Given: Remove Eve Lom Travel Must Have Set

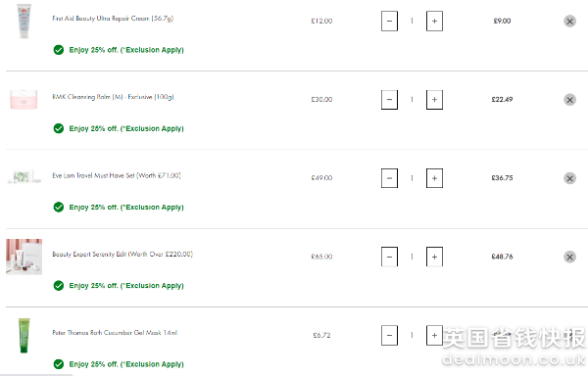Looking at the screenshot, I should 569,178.
